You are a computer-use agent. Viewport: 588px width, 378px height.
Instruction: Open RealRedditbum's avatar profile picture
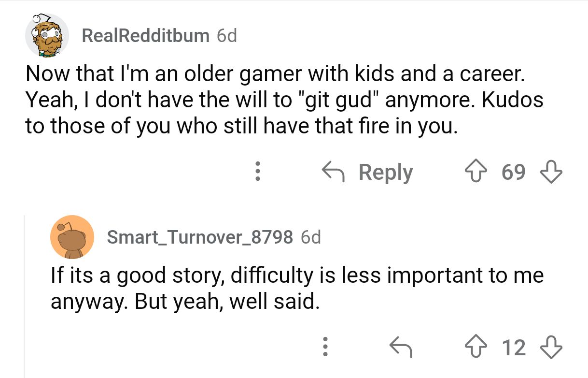pos(47,35)
